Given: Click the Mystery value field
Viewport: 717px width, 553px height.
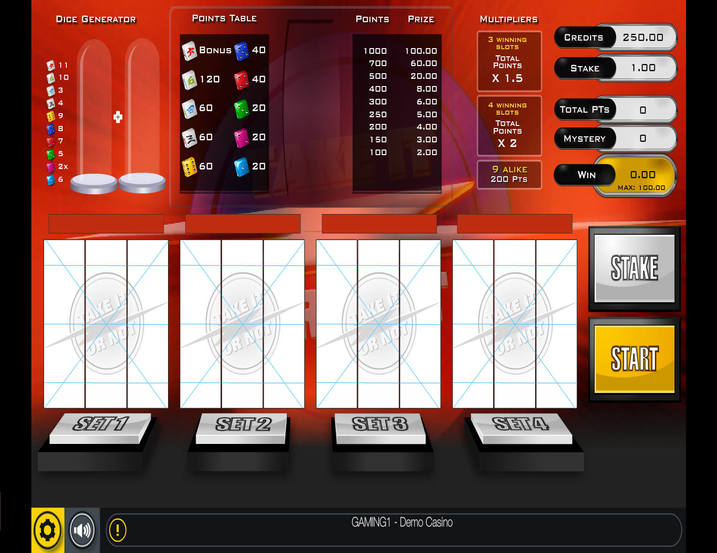Looking at the screenshot, I should (x=642, y=138).
